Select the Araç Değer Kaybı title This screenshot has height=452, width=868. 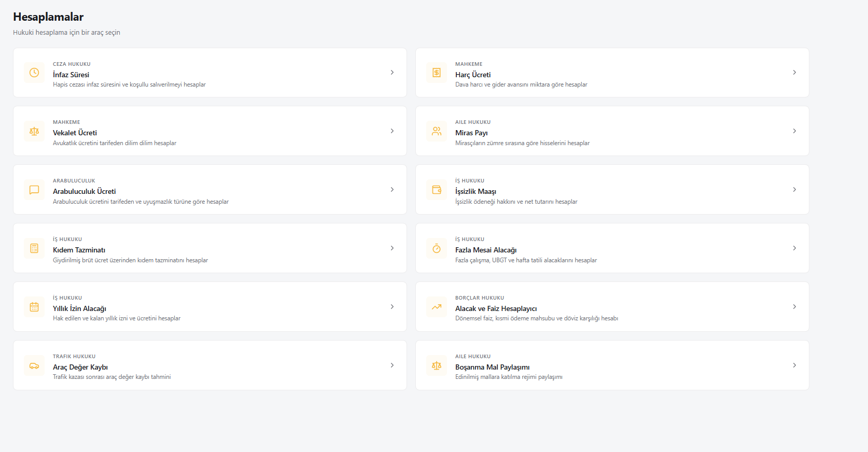tap(80, 367)
